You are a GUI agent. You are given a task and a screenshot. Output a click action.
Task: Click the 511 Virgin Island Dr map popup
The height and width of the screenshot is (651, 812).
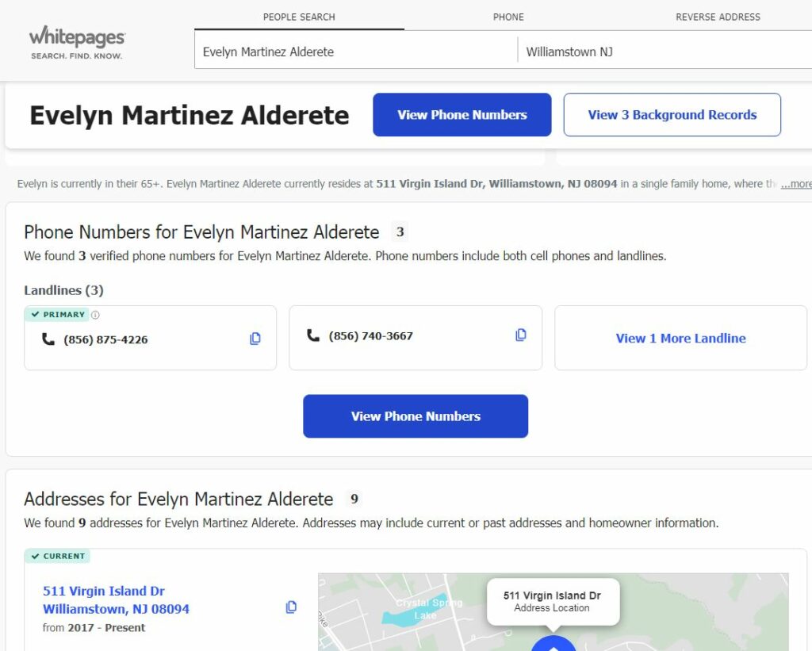tap(553, 602)
